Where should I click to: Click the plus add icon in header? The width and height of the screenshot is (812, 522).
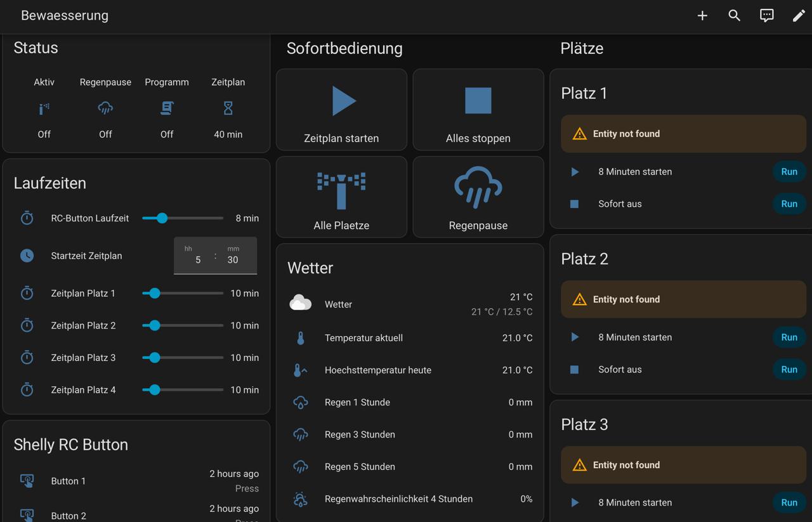pos(702,16)
